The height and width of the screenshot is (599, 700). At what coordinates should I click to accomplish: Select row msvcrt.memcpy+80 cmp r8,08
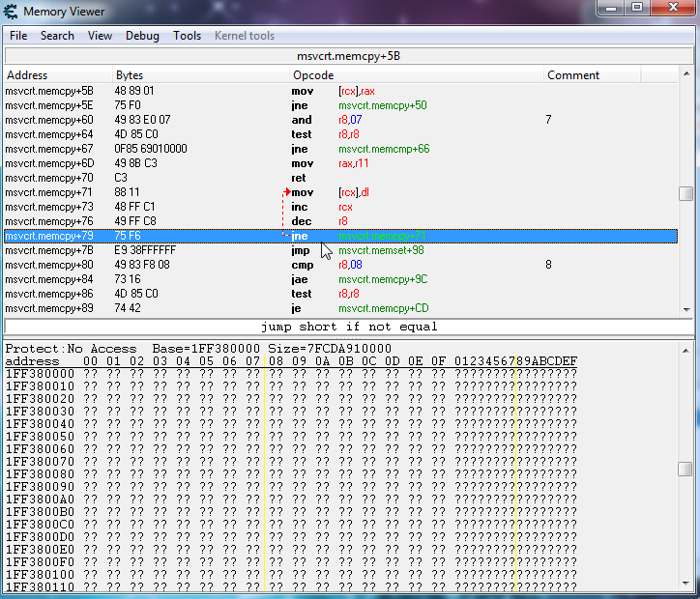click(x=340, y=265)
